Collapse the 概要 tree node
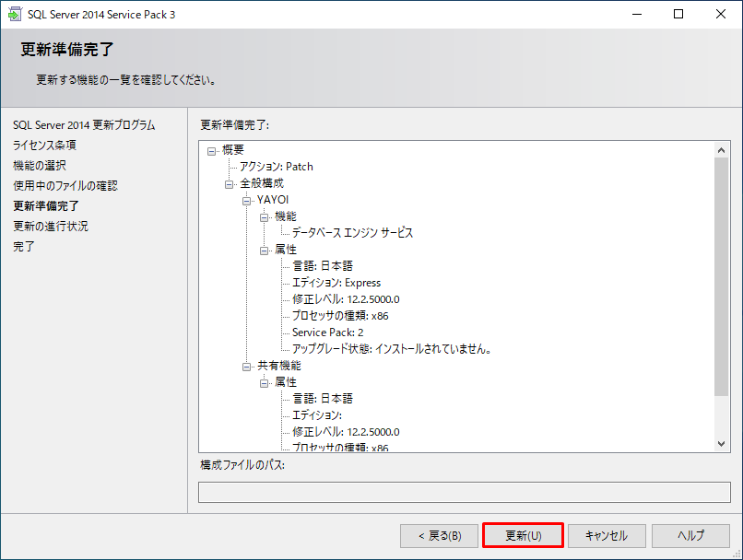Viewport: 743px width, 560px height. click(x=211, y=151)
